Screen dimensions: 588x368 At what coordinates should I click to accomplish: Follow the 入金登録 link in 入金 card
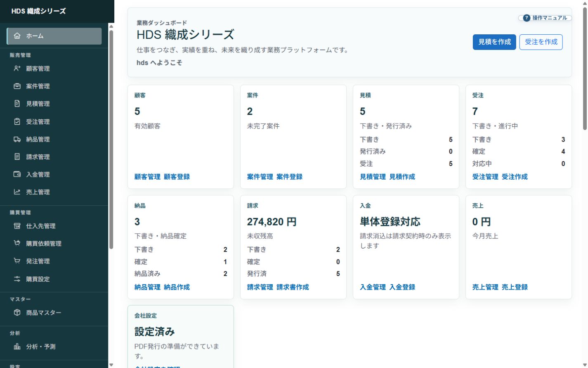pyautogui.click(x=402, y=287)
